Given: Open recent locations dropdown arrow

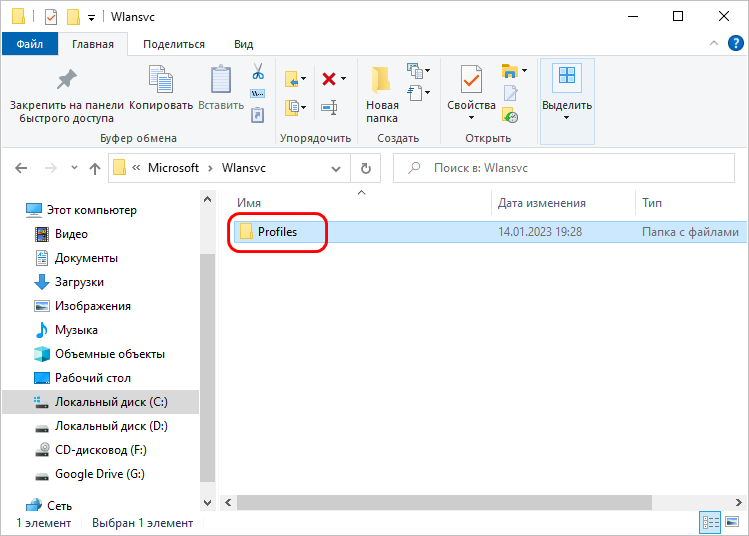Looking at the screenshot, I should [x=74, y=168].
